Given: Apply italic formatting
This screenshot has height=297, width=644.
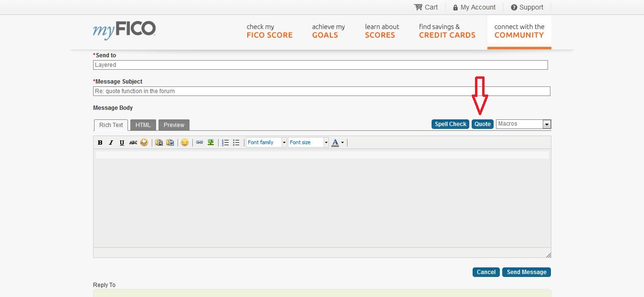Looking at the screenshot, I should [x=111, y=142].
